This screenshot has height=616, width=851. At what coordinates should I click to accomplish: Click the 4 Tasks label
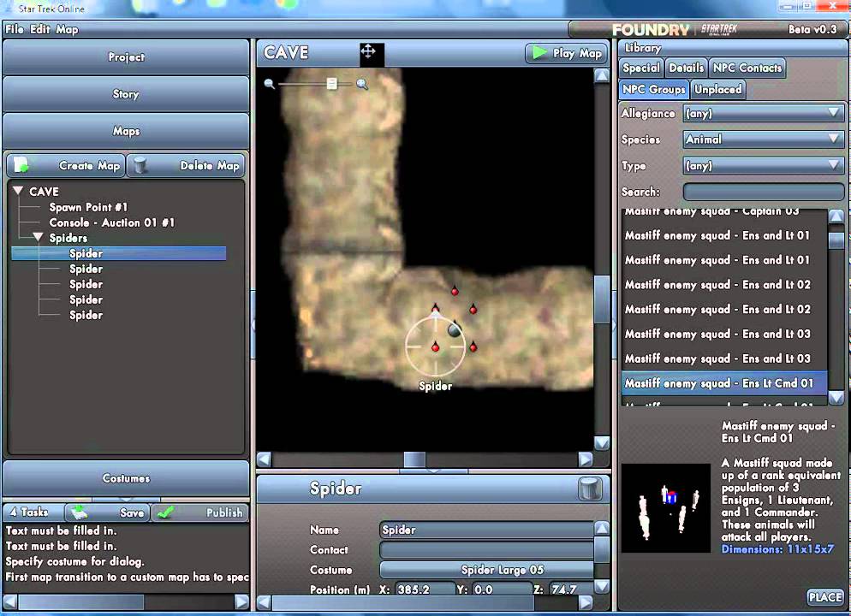(29, 512)
